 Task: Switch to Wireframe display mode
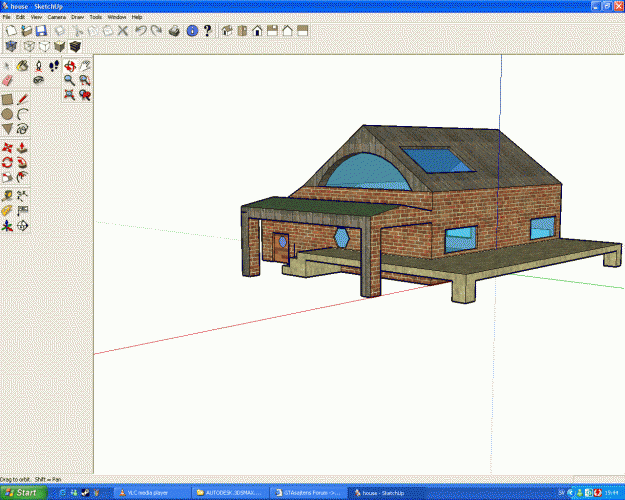pyautogui.click(x=28, y=46)
